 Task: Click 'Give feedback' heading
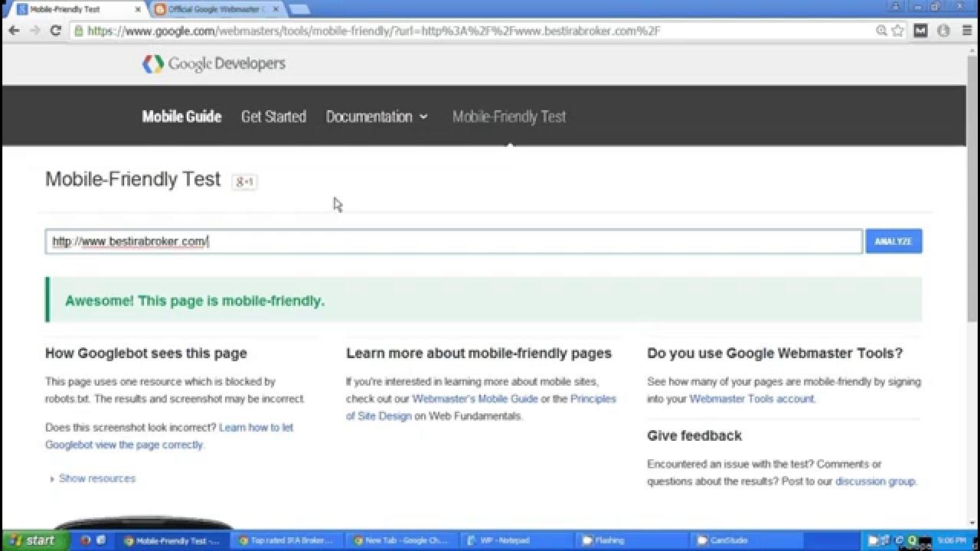tap(694, 435)
